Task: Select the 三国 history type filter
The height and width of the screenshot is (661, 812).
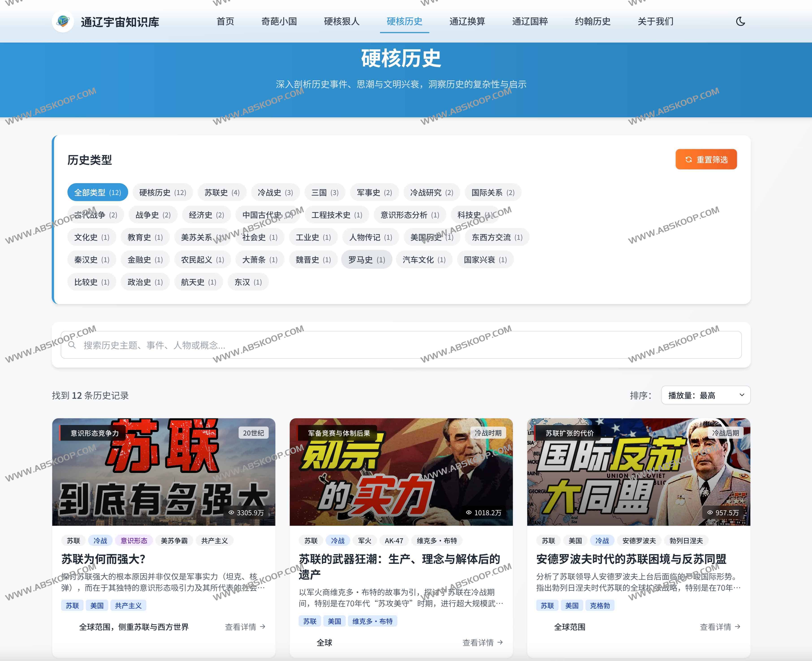Action: [x=324, y=192]
